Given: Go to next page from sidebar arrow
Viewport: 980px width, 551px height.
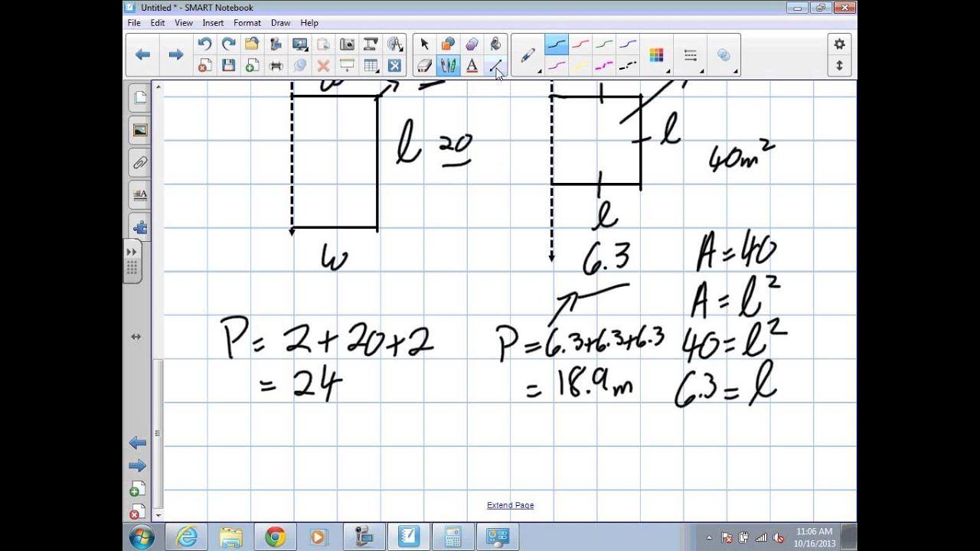Looking at the screenshot, I should (x=138, y=465).
